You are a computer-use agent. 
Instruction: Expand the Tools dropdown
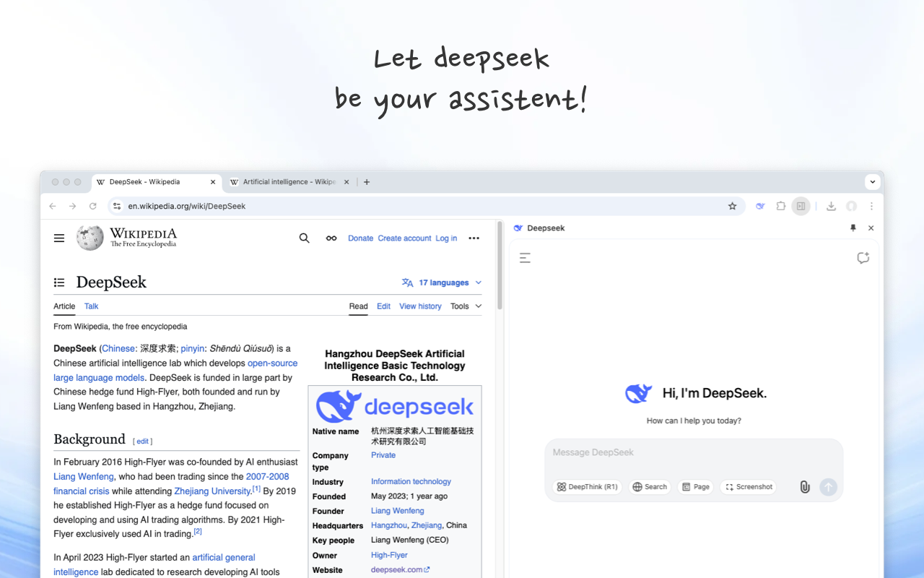tap(466, 306)
